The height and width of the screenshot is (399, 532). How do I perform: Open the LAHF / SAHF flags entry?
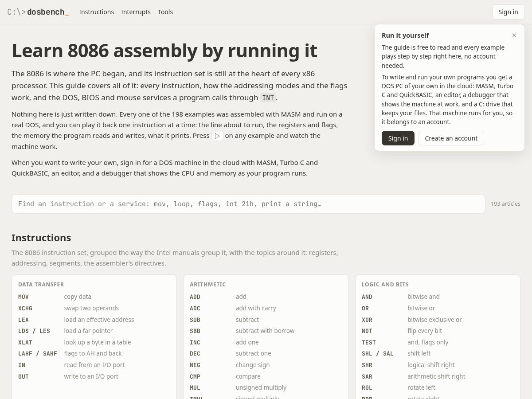click(94, 353)
